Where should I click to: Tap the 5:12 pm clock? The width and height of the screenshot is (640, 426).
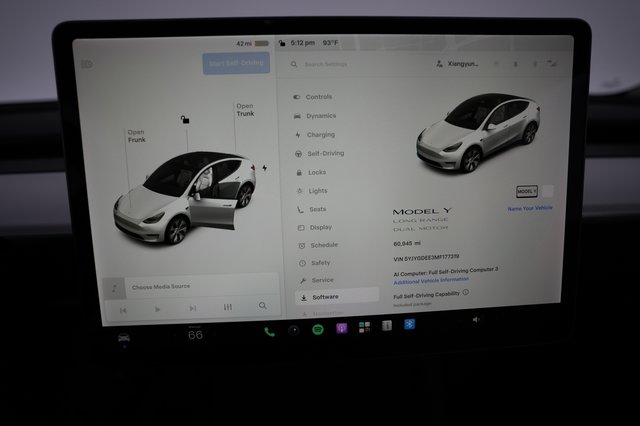click(302, 43)
